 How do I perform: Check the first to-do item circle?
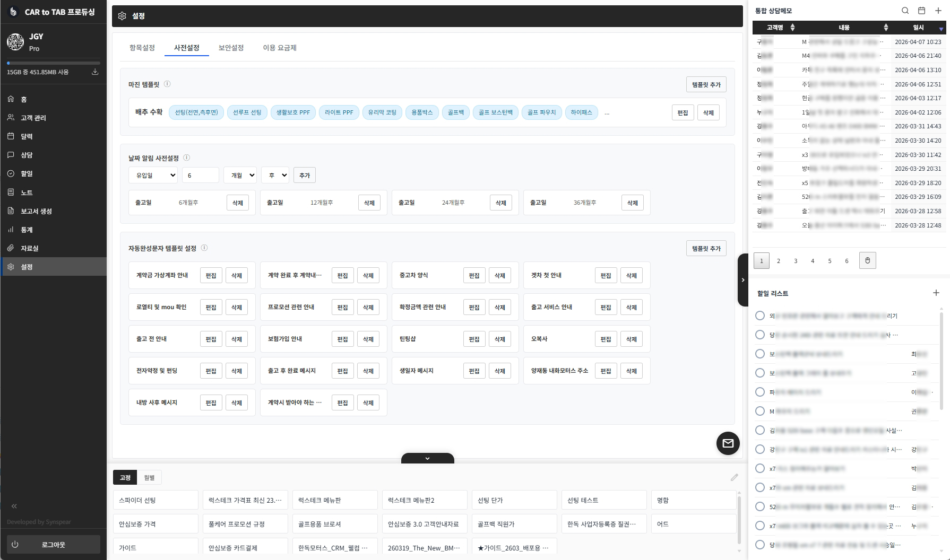760,316
